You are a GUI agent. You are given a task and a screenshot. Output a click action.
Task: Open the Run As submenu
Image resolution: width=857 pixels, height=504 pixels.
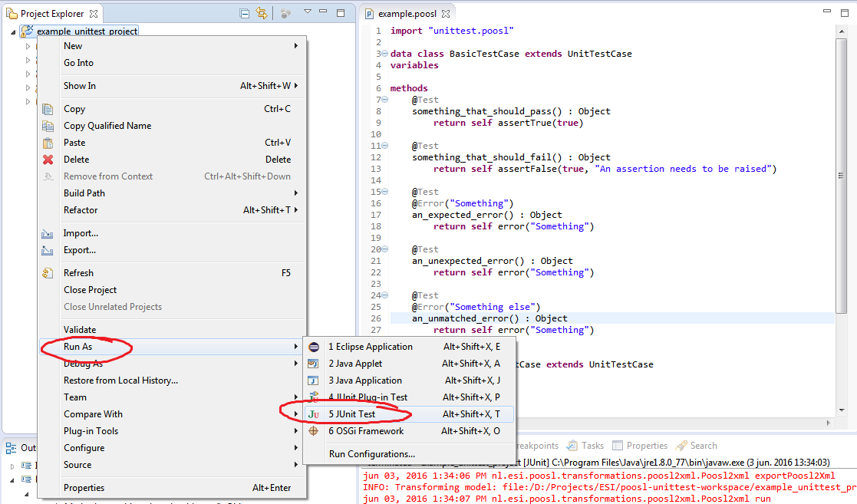172,347
